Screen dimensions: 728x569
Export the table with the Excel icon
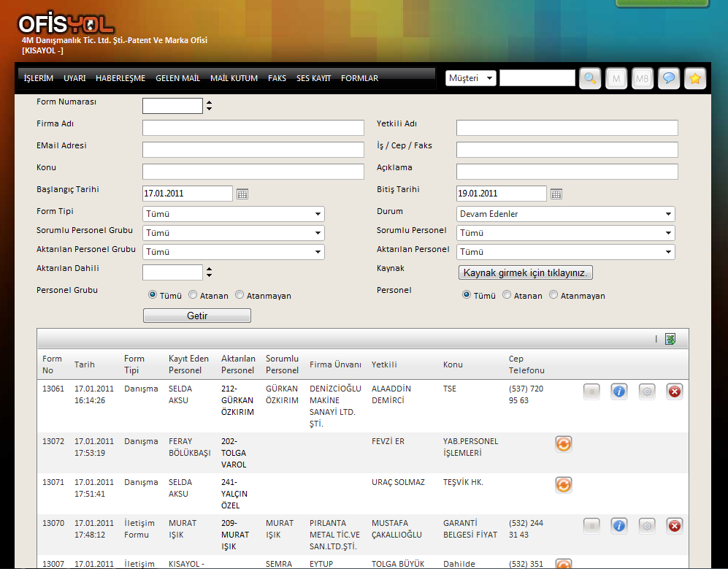(670, 339)
